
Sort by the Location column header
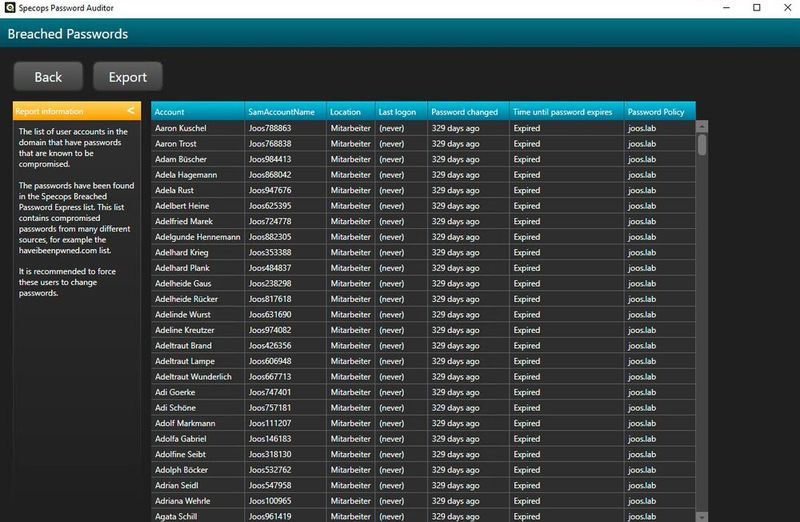click(x=351, y=111)
